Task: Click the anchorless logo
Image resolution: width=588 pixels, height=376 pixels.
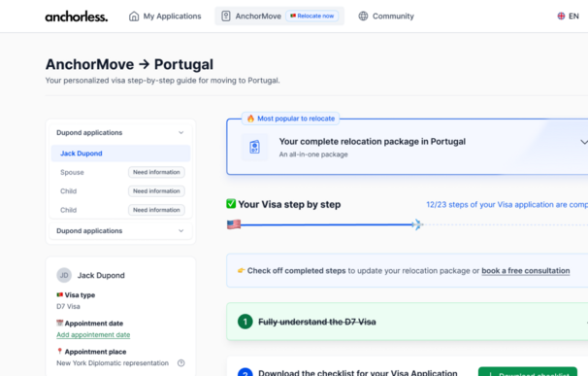Action: pyautogui.click(x=77, y=17)
